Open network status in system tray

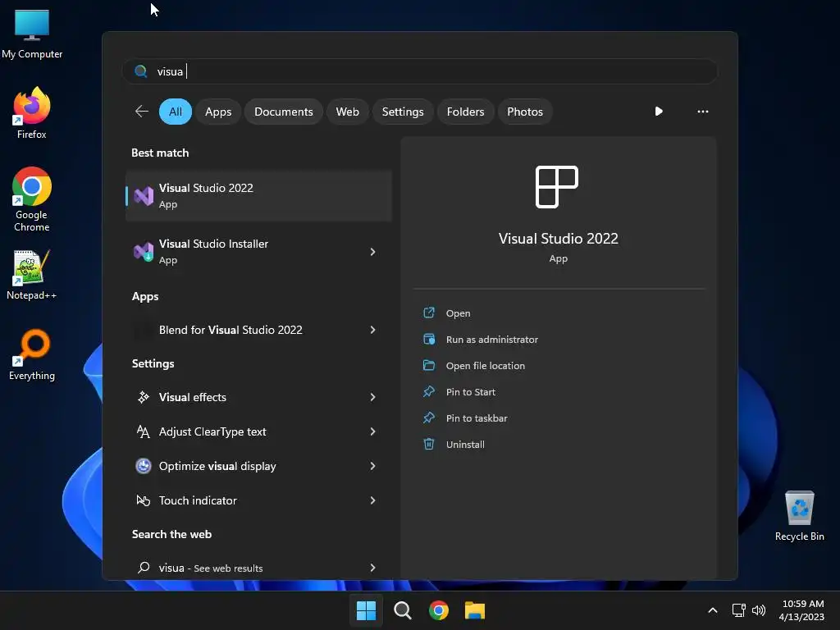[x=739, y=610]
